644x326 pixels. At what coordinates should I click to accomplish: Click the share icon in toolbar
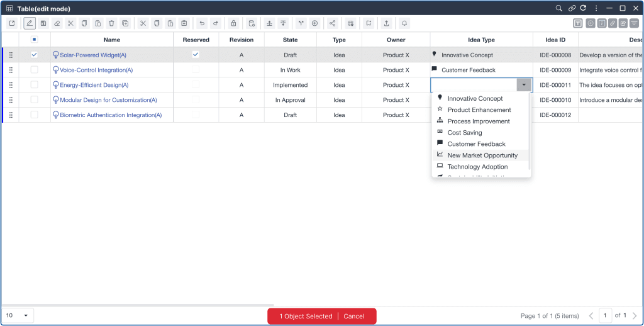pyautogui.click(x=333, y=23)
